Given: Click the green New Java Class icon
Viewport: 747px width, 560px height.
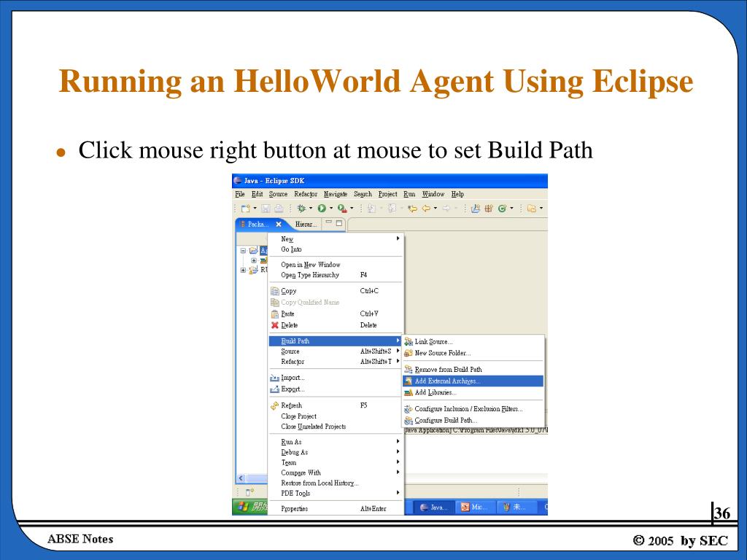Looking at the screenshot, I should pyautogui.click(x=502, y=208).
